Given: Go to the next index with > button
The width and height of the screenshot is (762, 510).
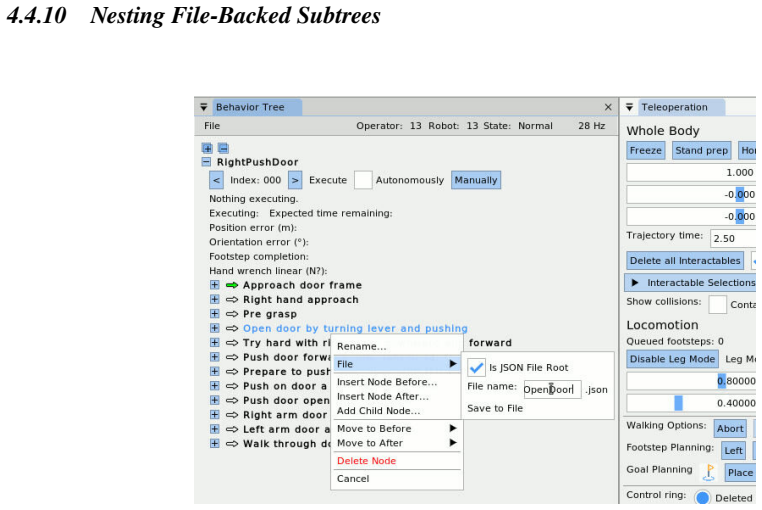Looking at the screenshot, I should pos(295,180).
